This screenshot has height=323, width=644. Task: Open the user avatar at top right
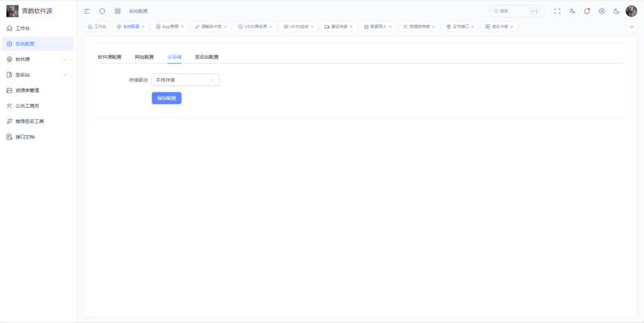[x=631, y=11]
